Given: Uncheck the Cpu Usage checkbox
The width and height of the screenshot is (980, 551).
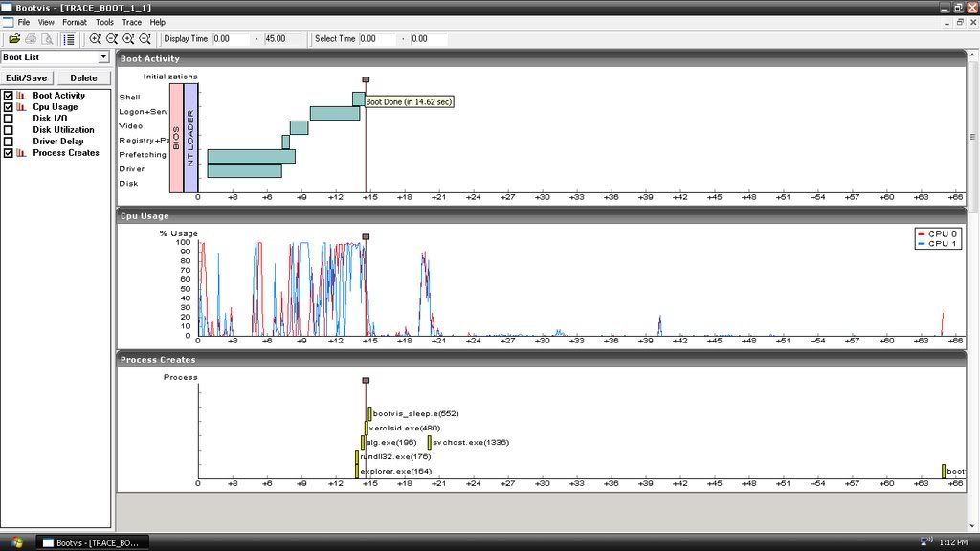Looking at the screenshot, I should 8,107.
